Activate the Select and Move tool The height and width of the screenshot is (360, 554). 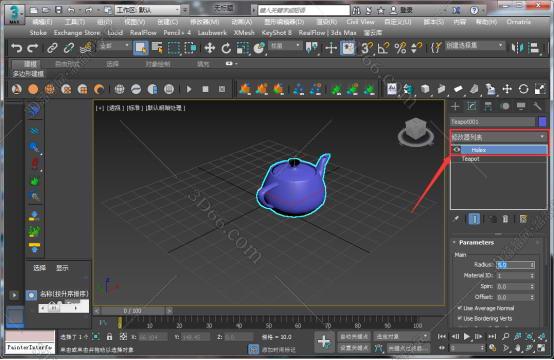(x=210, y=48)
